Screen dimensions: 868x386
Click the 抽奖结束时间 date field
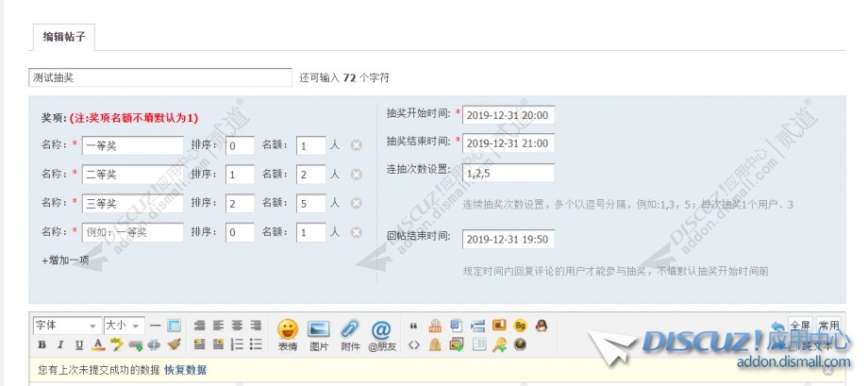[x=509, y=143]
